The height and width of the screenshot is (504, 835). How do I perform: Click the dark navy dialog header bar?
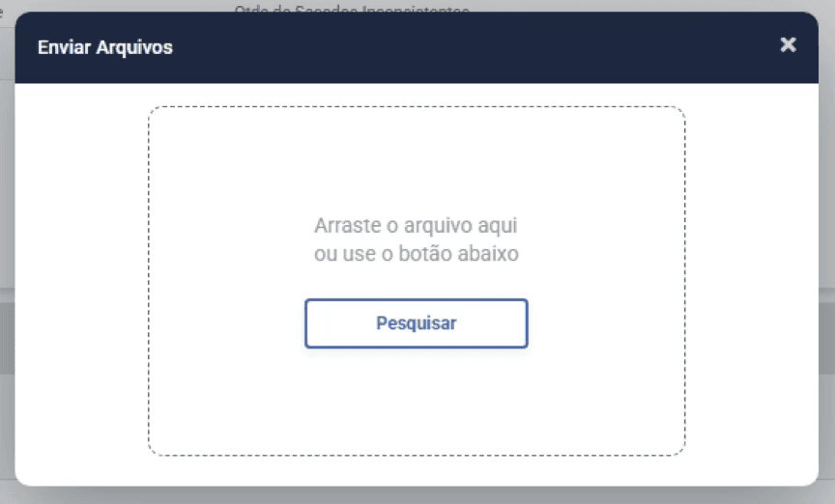[x=417, y=47]
